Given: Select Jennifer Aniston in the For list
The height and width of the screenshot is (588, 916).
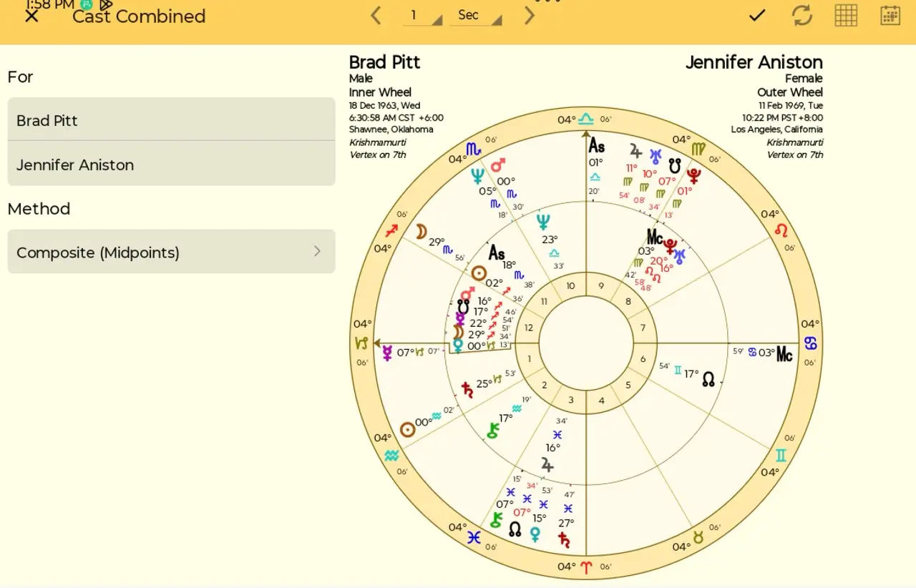Looking at the screenshot, I should pyautogui.click(x=171, y=164).
